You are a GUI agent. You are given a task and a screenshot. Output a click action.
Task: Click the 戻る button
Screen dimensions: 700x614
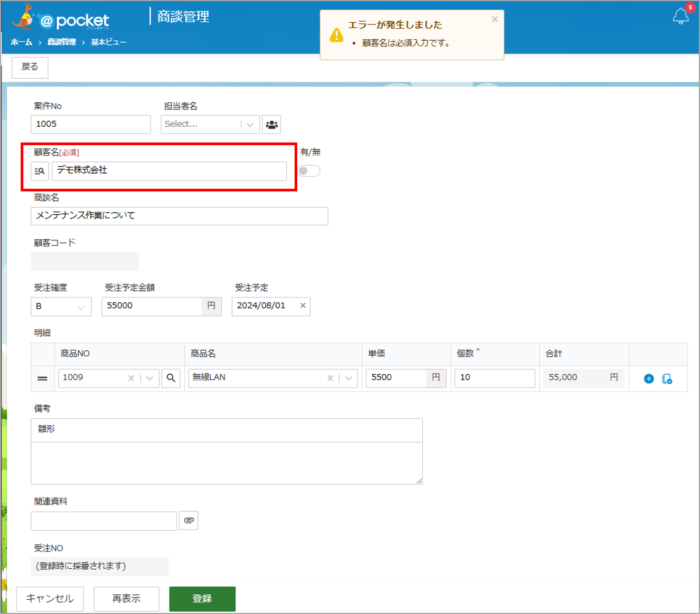[x=30, y=67]
